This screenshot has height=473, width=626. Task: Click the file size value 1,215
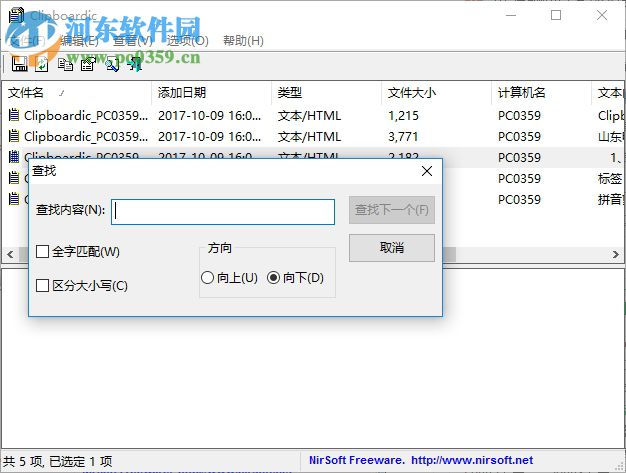pyautogui.click(x=403, y=115)
